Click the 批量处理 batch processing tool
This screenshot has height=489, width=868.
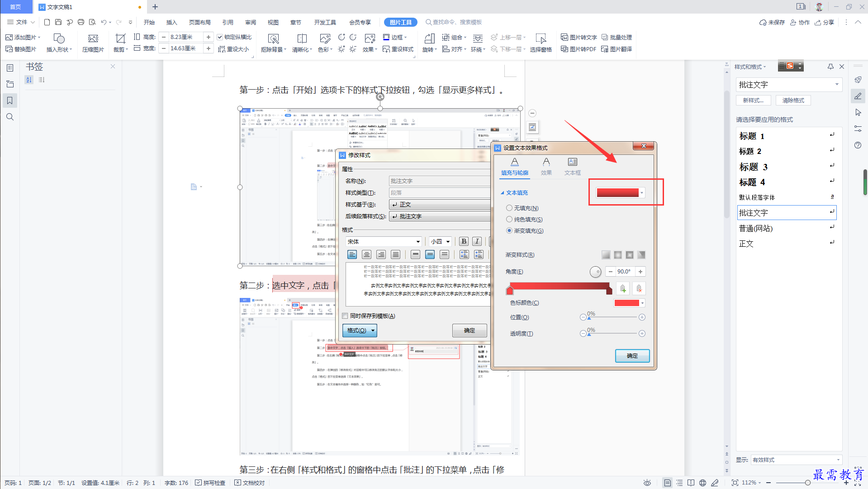tap(617, 37)
